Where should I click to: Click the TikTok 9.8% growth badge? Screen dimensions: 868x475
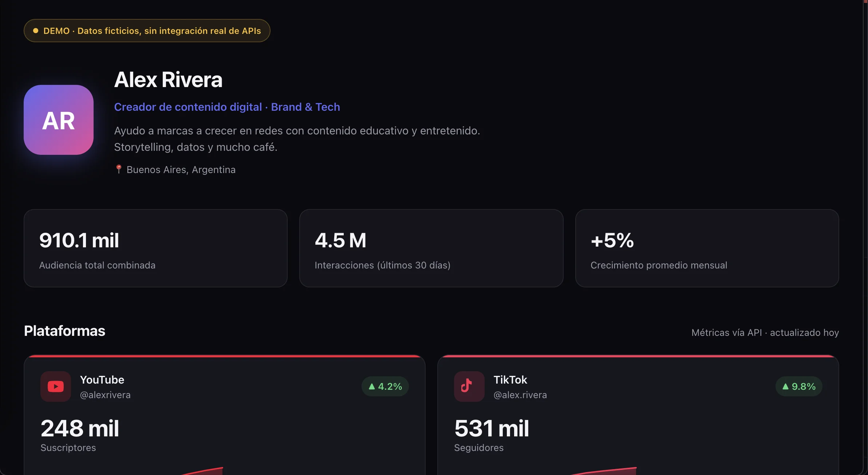coord(799,386)
